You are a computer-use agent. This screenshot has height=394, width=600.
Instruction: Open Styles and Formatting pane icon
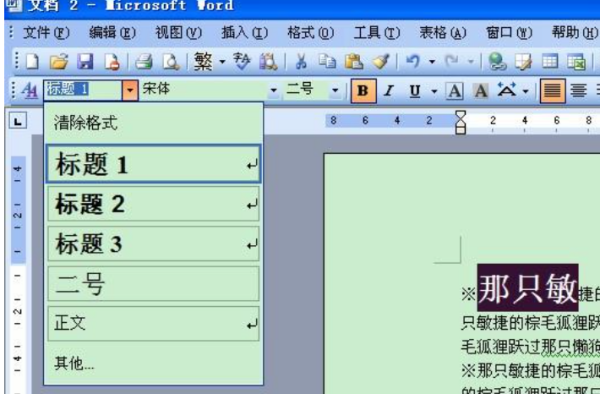click(x=29, y=91)
